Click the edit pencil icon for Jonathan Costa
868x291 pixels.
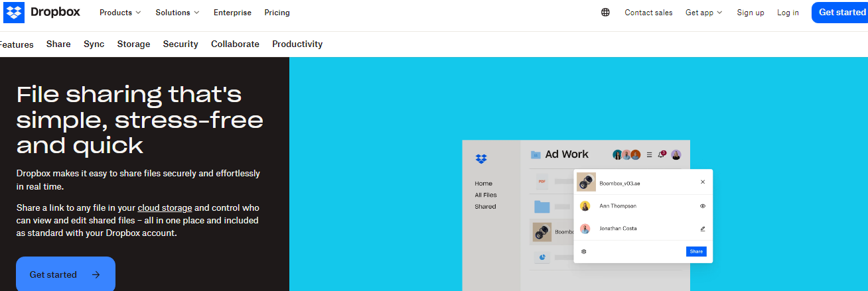pyautogui.click(x=703, y=229)
